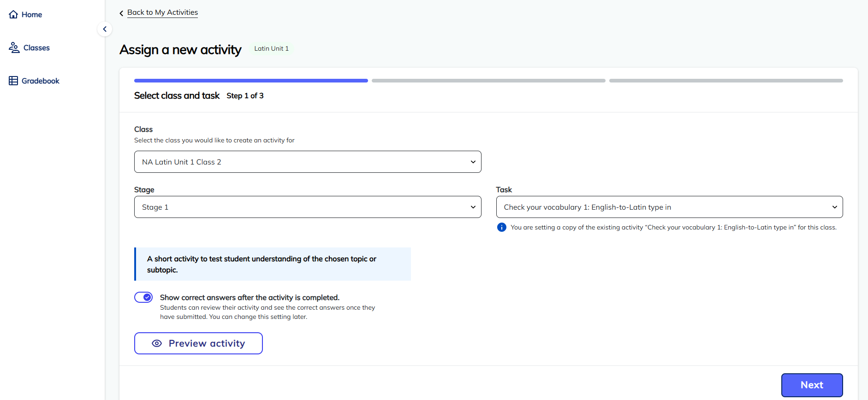This screenshot has width=868, height=400.
Task: Click the Step 1 of 3 label
Action: coord(245,96)
